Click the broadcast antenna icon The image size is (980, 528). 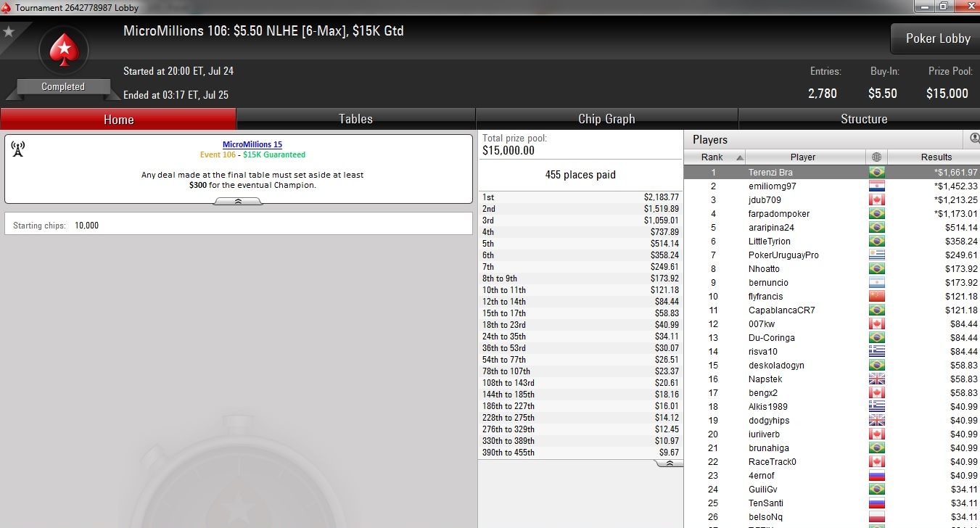tap(18, 149)
